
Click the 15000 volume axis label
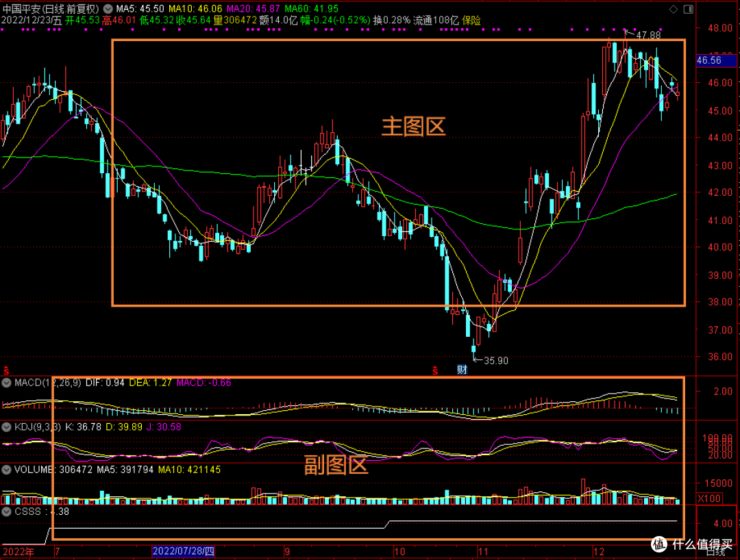pyautogui.click(x=718, y=483)
